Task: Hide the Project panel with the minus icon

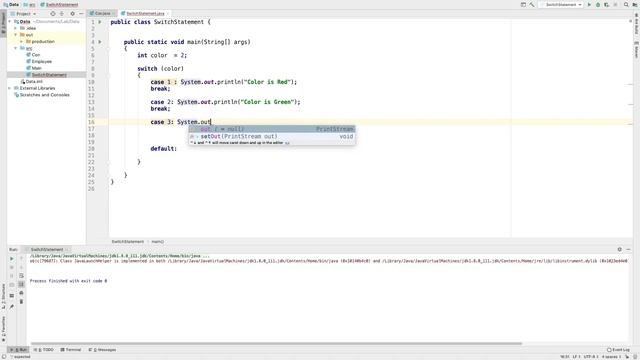Action: [81, 13]
